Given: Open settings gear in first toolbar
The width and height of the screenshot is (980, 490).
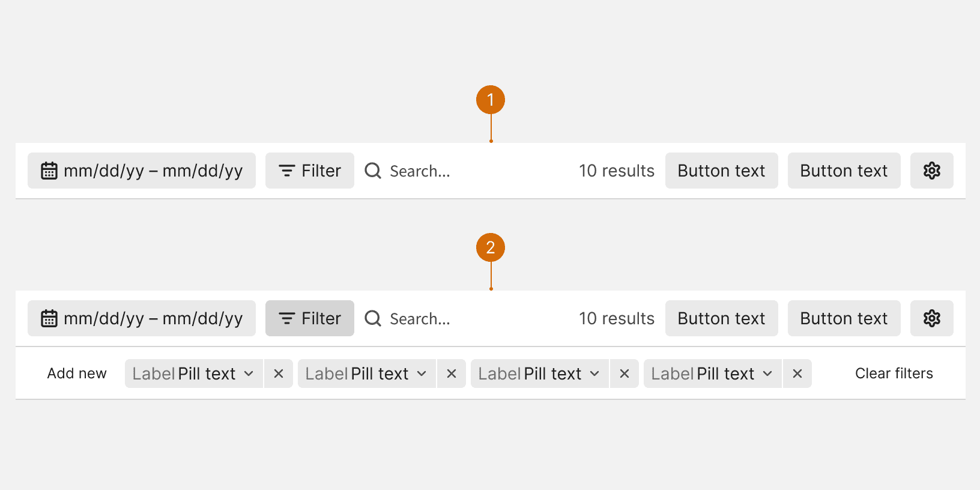Looking at the screenshot, I should tap(931, 171).
